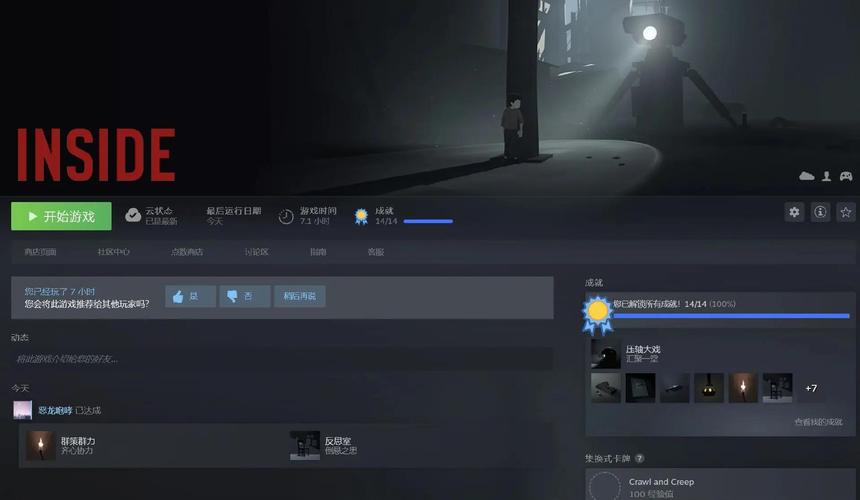Click the clock icon beside 游戏时间
Image resolution: width=860 pixels, height=500 pixels.
(x=286, y=217)
